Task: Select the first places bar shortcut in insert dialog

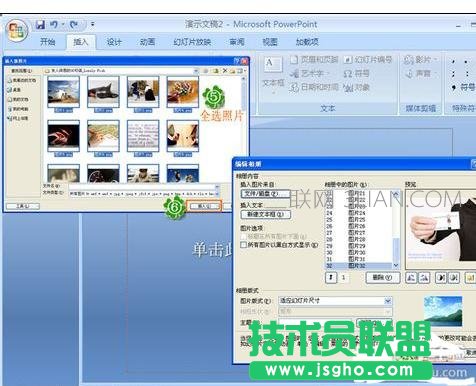Action: pyautogui.click(x=22, y=80)
